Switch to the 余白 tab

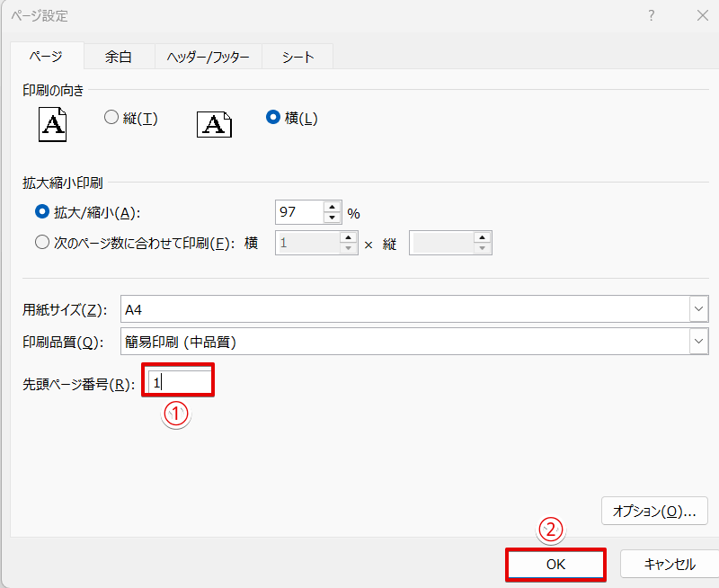119,57
